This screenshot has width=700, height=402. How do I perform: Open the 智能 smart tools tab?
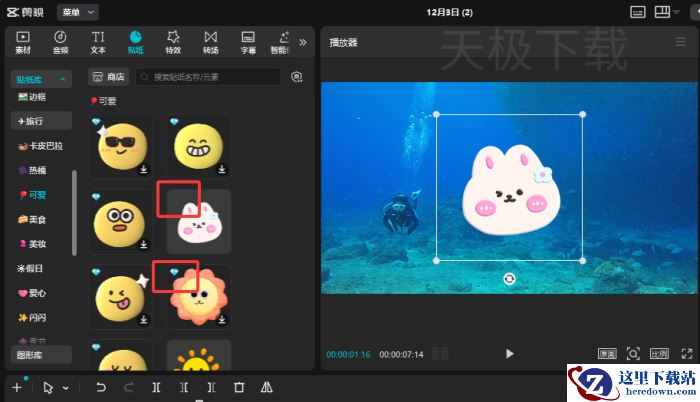coord(281,42)
